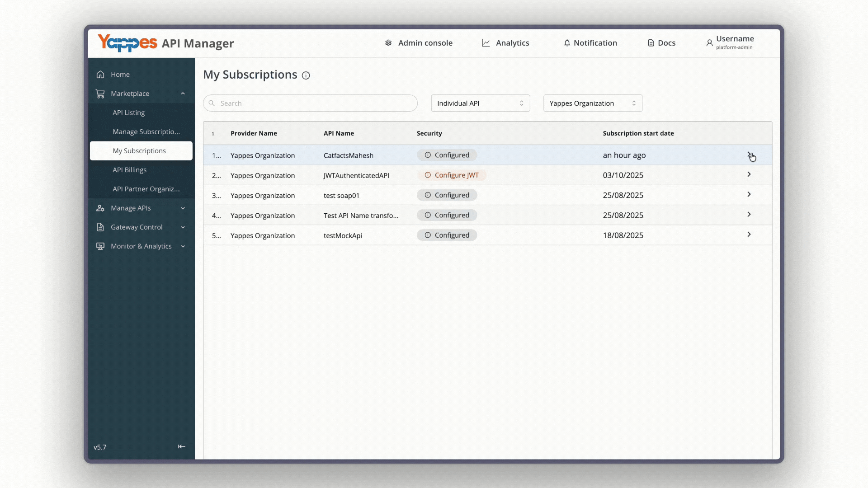868x488 pixels.
Task: Expand the testMockApi row arrow
Action: [x=749, y=235]
